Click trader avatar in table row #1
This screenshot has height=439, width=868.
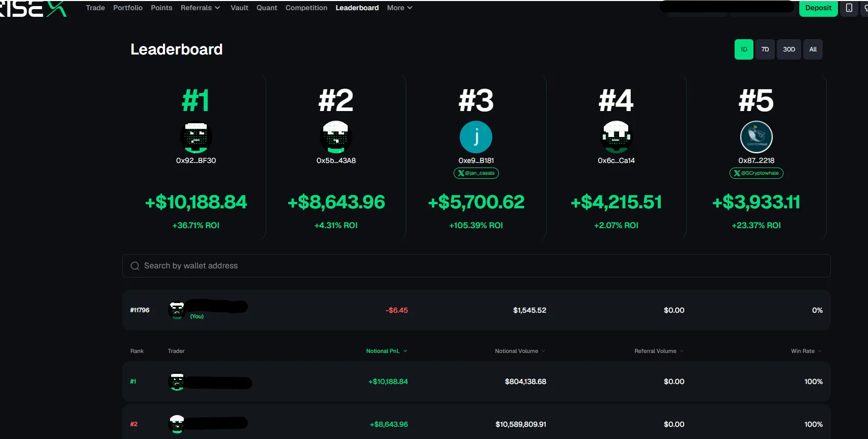tap(177, 381)
